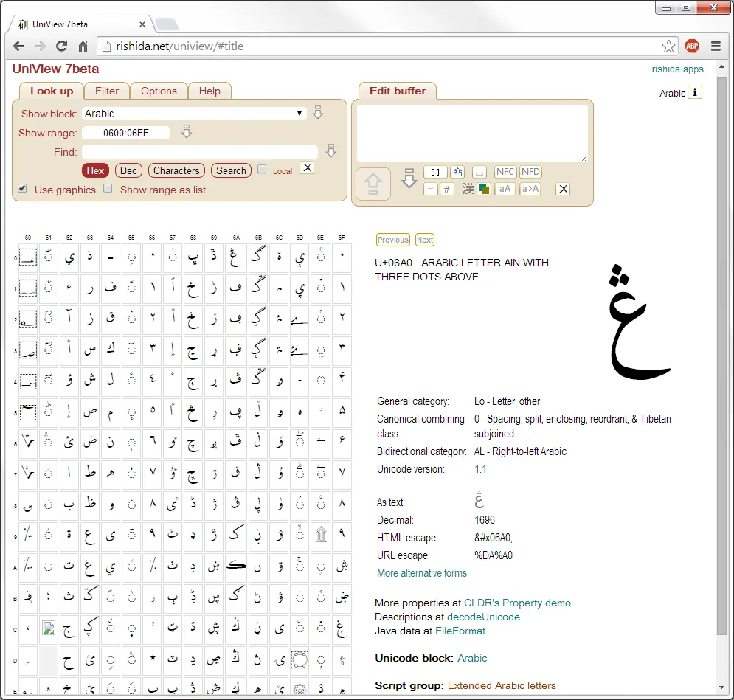Click the broken image cell in column 61
Image resolution: width=734 pixels, height=700 pixels.
(x=49, y=628)
